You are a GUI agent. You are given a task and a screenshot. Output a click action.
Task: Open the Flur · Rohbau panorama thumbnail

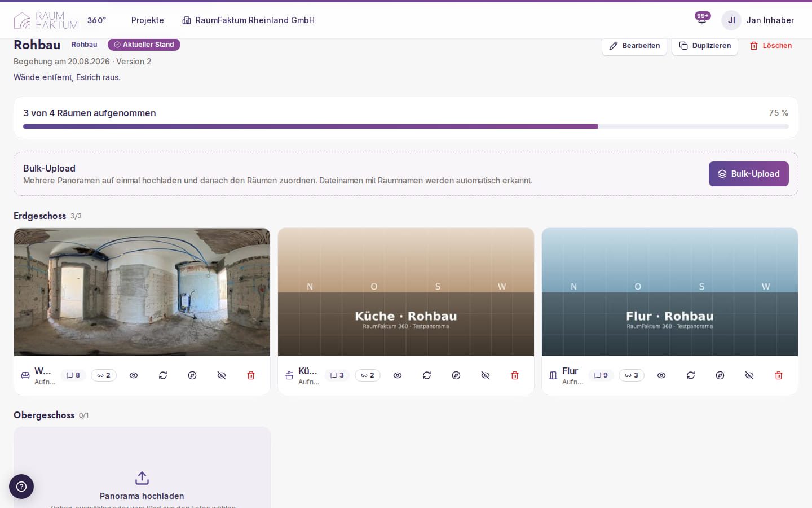(x=670, y=292)
